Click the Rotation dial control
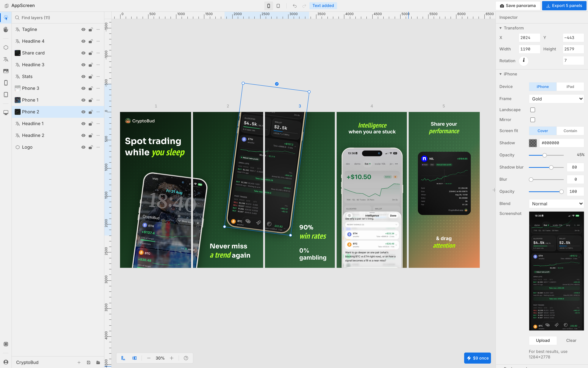588x368 pixels. [524, 61]
